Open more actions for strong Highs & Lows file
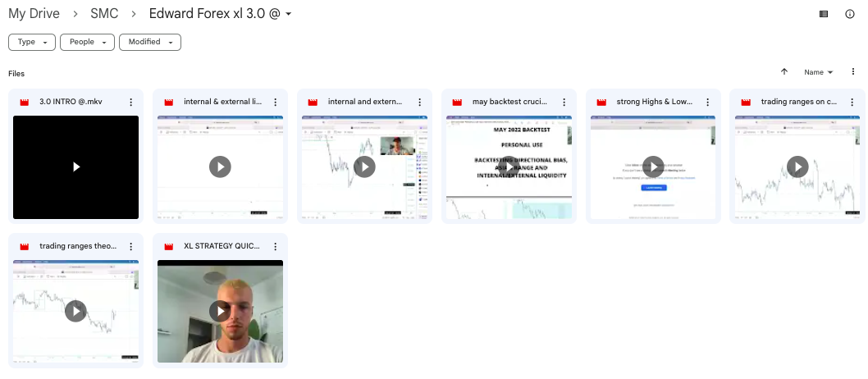The height and width of the screenshot is (379, 868). 709,102
